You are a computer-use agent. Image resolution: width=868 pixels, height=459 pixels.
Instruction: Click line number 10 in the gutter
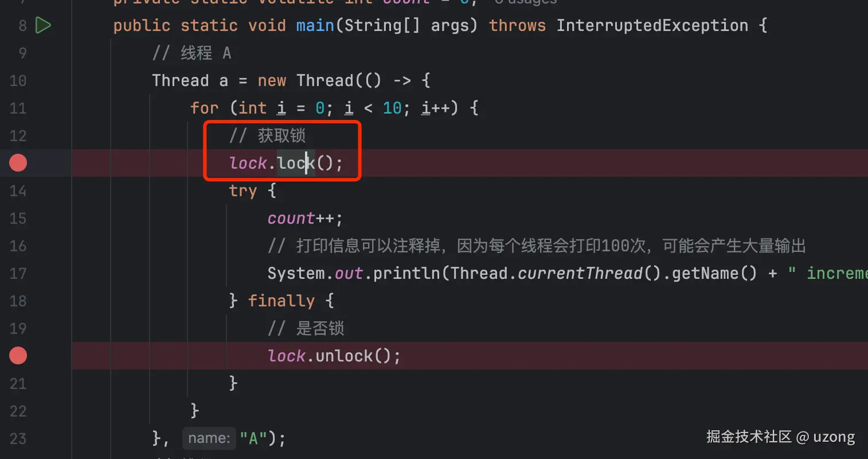tap(18, 81)
